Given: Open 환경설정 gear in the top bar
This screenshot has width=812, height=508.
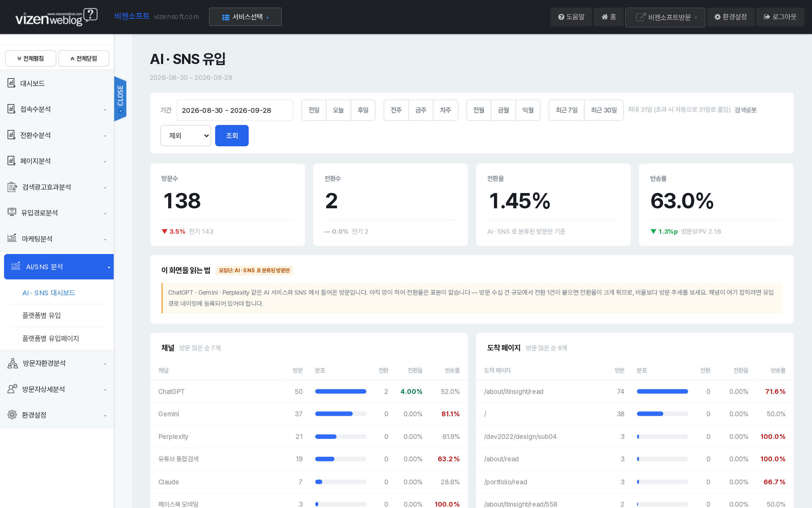Looking at the screenshot, I should click(x=730, y=17).
